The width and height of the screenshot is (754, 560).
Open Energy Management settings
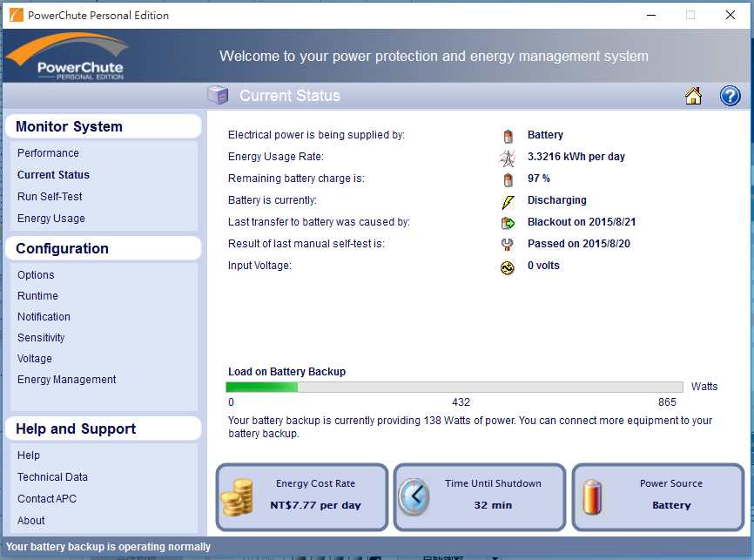point(67,380)
